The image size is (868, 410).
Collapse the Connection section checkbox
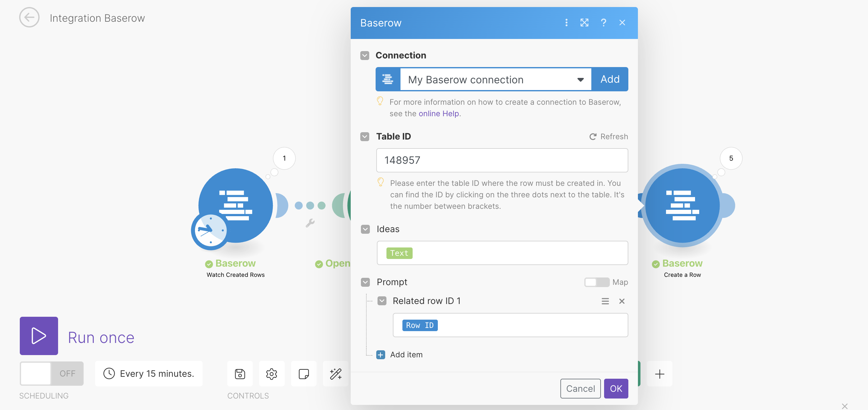[364, 55]
